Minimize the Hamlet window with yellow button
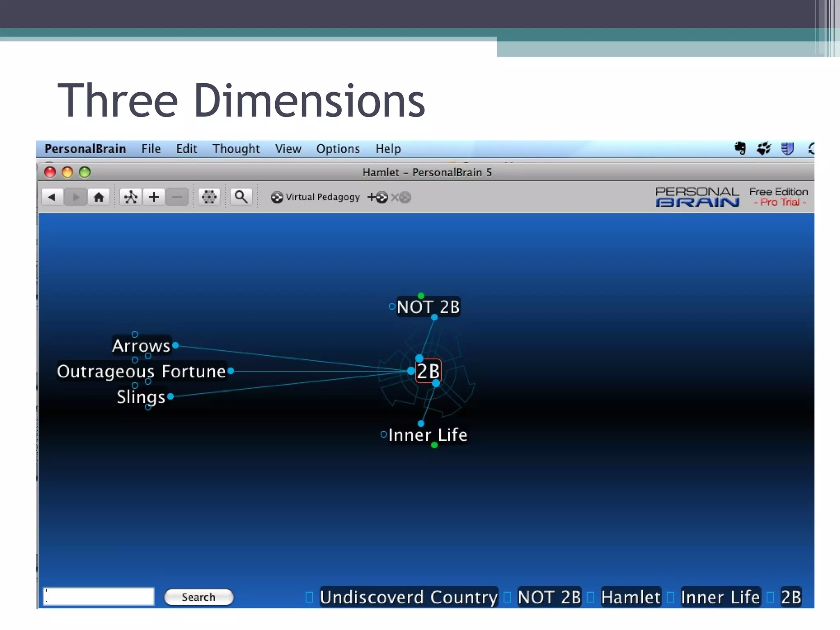840x630 pixels. [67, 172]
